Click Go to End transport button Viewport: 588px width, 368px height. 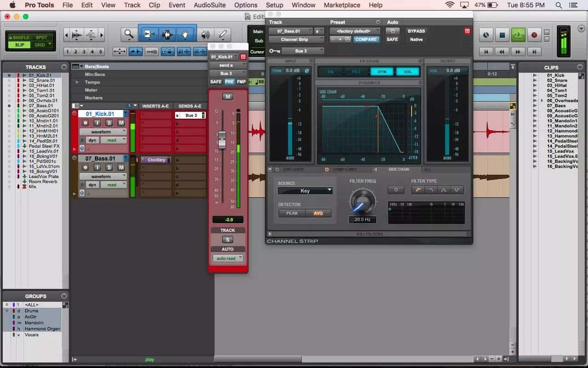[534, 52]
